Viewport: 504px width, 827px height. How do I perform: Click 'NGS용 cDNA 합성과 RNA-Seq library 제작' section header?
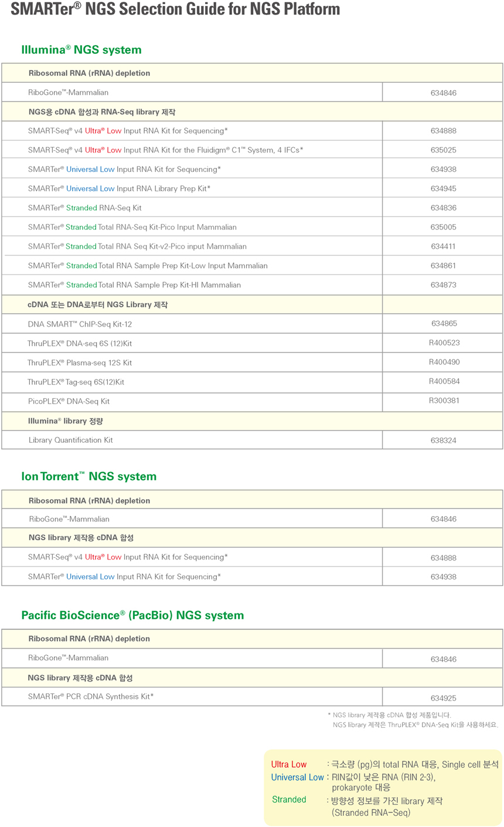tap(102, 111)
